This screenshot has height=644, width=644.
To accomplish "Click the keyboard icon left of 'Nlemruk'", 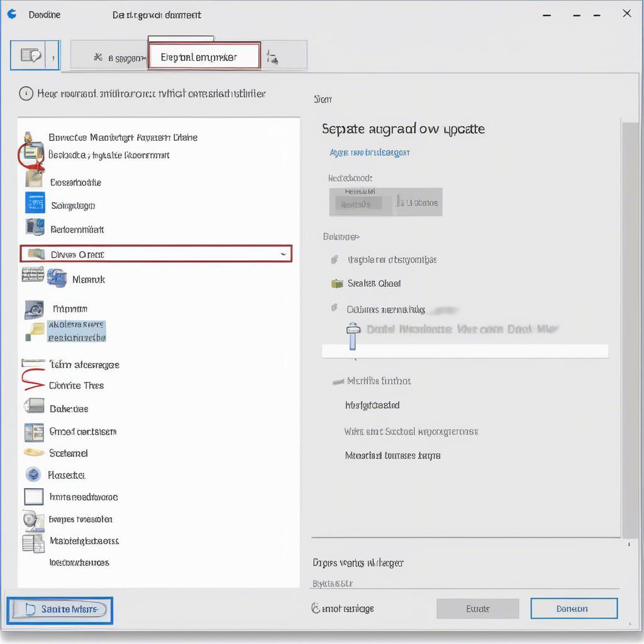I will click(x=33, y=274).
